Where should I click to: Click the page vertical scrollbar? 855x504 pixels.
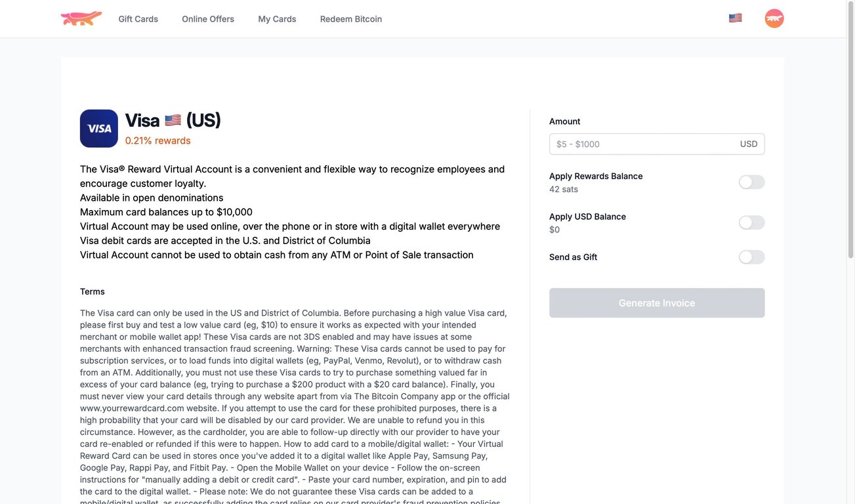point(850,131)
